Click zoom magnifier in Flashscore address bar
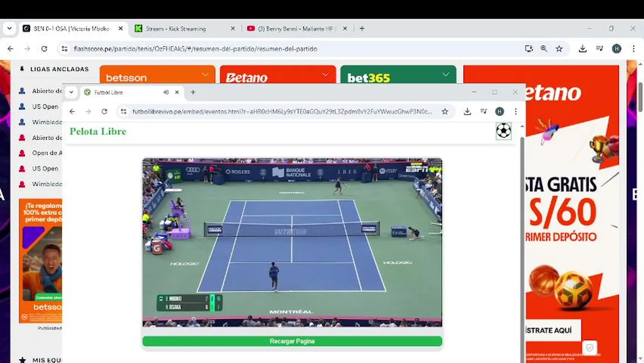 coord(544,49)
